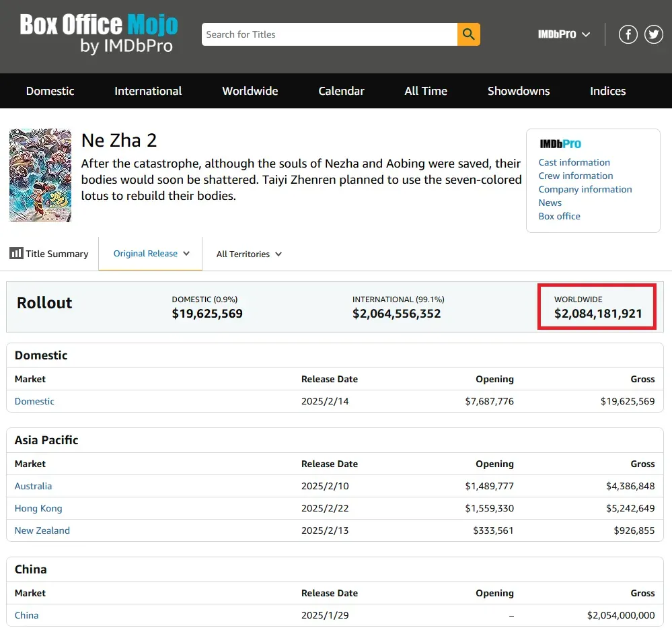This screenshot has height=632, width=672.
Task: Open the Cast information link
Action: [x=574, y=162]
